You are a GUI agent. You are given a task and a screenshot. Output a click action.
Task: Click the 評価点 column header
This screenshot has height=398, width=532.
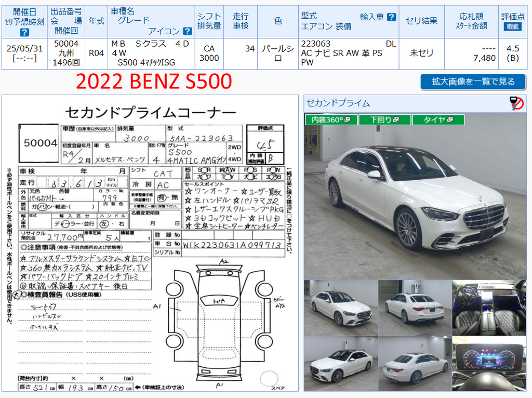pos(513,21)
